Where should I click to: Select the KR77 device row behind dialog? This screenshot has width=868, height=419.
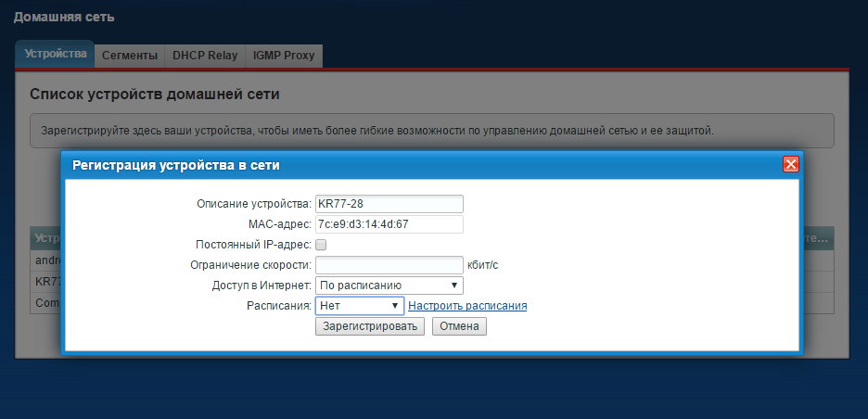click(x=46, y=281)
